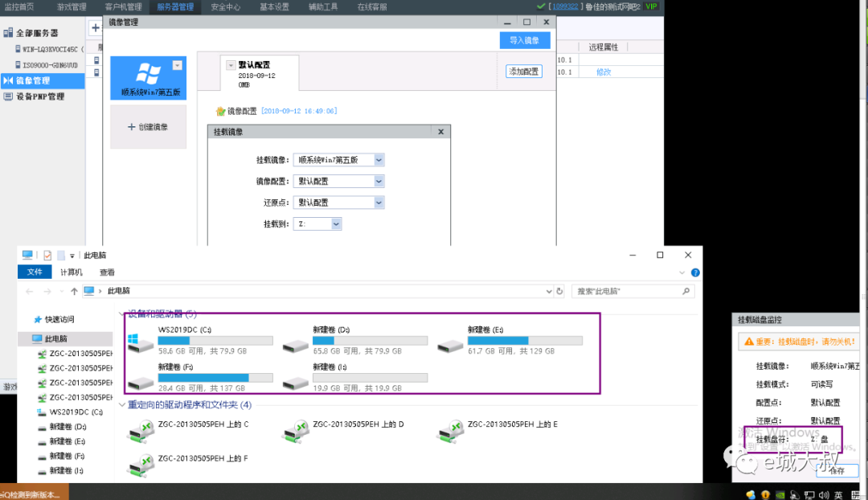The width and height of the screenshot is (868, 500).
Task: Select the 新建卷 (E:) drive icon
Action: tap(450, 345)
